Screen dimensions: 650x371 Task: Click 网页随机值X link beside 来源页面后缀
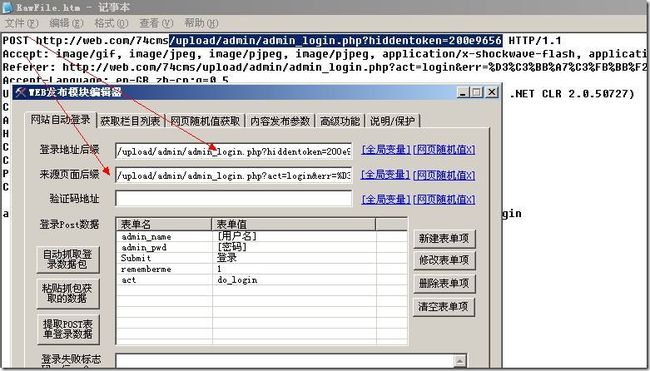click(444, 175)
